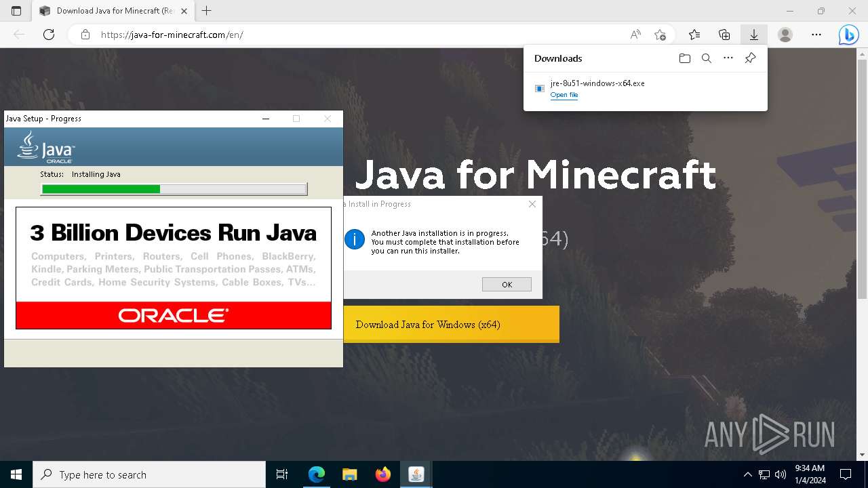
Task: Open Collections in Edge toolbar
Action: pos(724,35)
